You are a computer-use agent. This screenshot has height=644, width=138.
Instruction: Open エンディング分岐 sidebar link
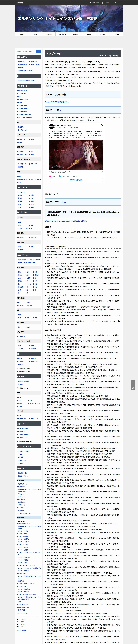24,434
